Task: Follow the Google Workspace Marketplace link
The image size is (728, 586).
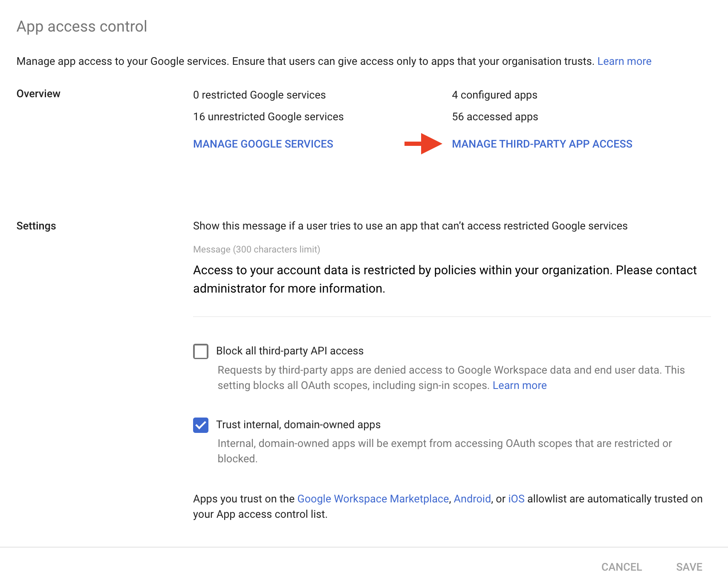Action: [x=373, y=499]
